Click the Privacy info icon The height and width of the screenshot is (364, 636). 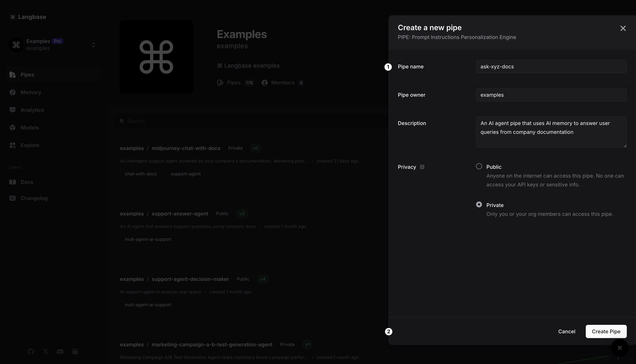click(x=422, y=167)
